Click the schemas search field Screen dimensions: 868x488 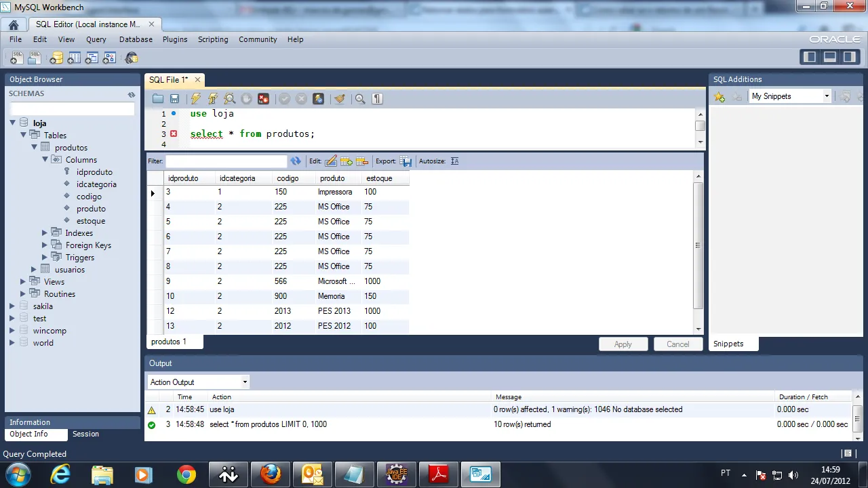point(73,109)
